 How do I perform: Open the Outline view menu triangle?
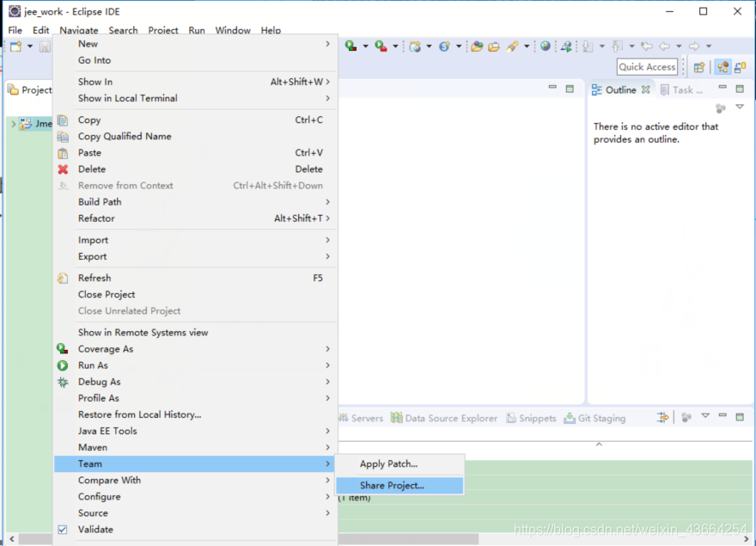point(740,107)
